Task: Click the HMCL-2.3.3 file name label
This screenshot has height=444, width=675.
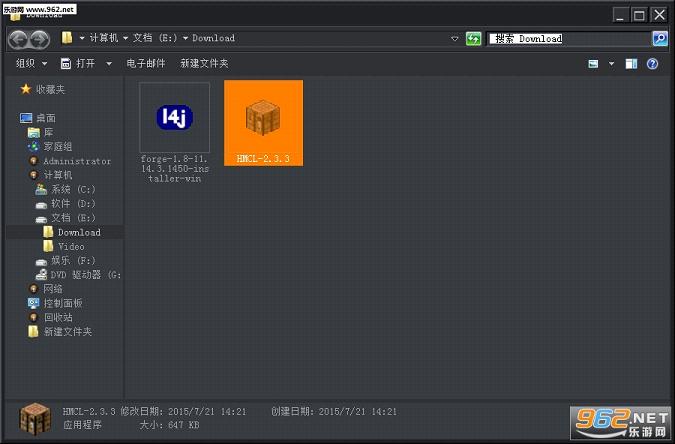Action: 263,158
